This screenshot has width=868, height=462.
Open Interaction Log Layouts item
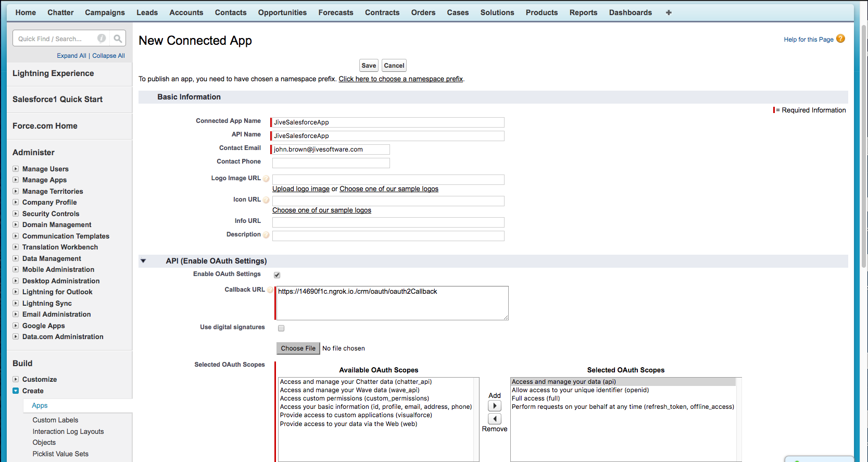point(68,432)
